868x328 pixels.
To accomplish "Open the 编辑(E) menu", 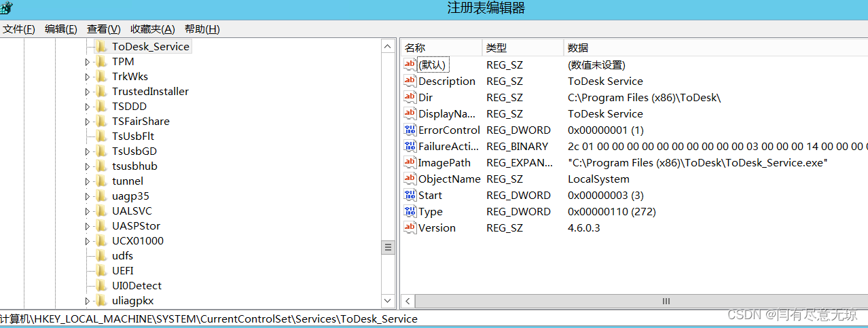I will point(61,29).
